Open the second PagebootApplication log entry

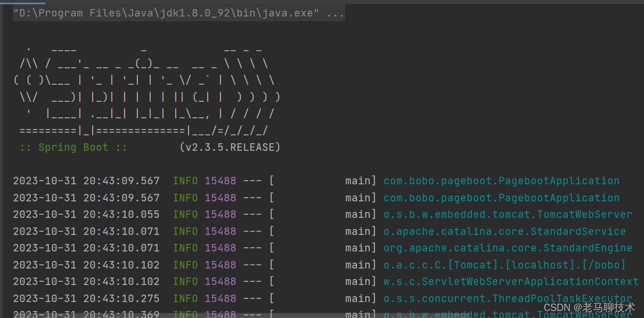tap(501, 198)
